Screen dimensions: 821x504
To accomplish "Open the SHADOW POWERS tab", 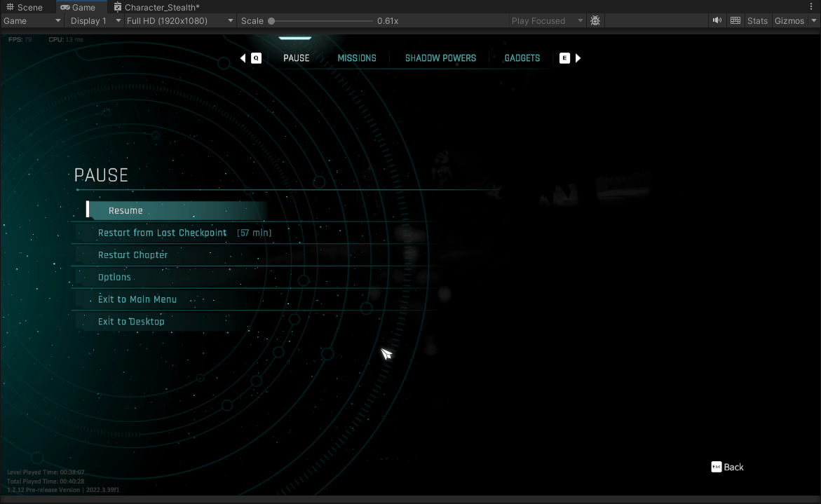I will pyautogui.click(x=440, y=58).
